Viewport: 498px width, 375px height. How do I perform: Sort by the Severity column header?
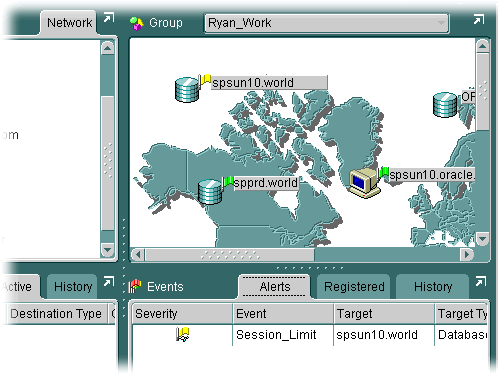[x=182, y=314]
